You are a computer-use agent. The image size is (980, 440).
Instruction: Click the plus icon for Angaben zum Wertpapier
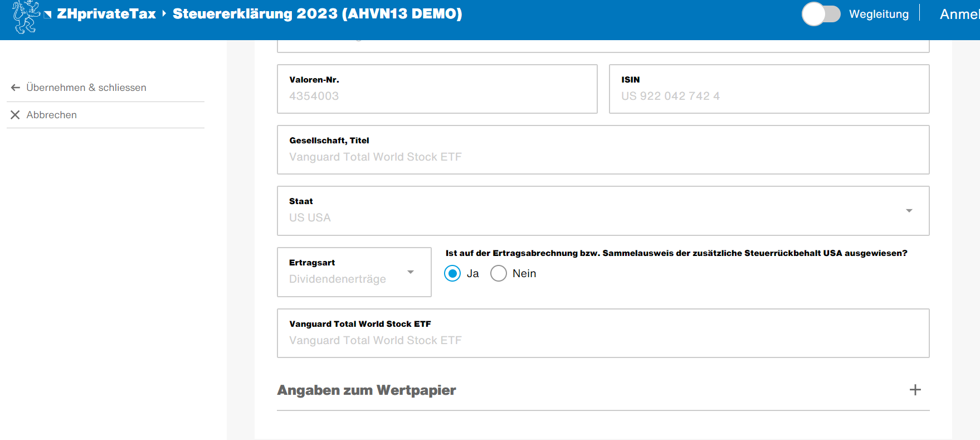click(x=915, y=390)
